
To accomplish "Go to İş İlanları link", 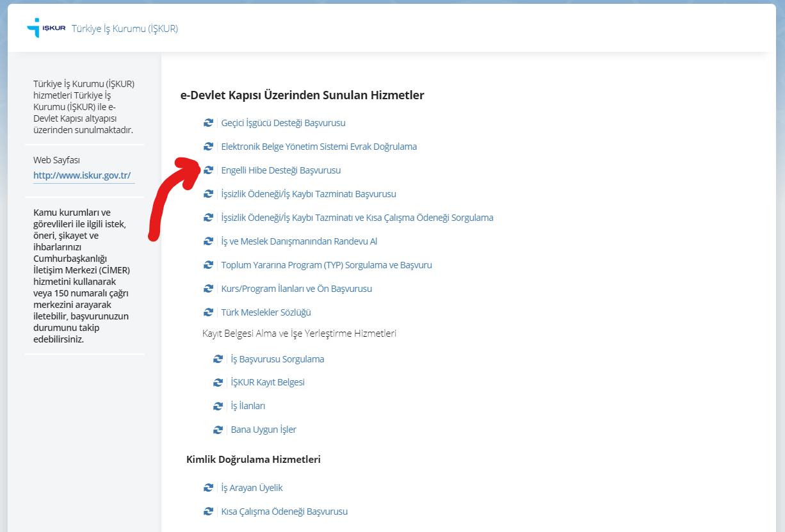I will (248, 406).
